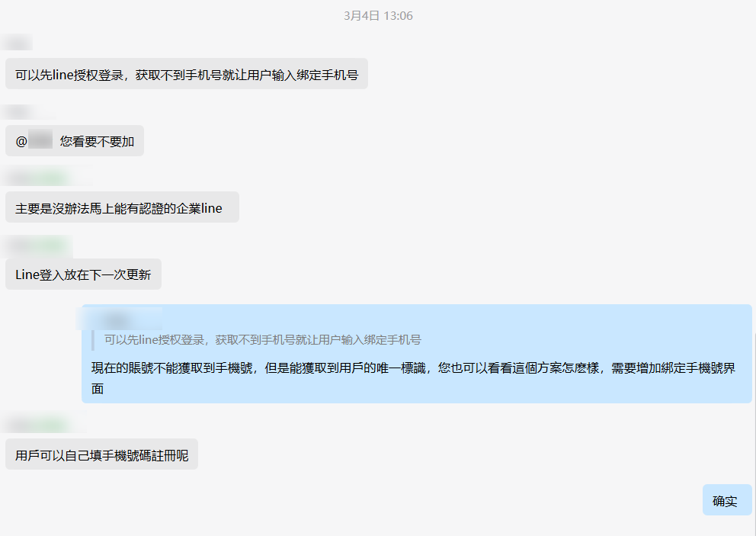Select message about line授权登录 at top
The width and height of the screenshot is (756, 536).
pos(187,74)
